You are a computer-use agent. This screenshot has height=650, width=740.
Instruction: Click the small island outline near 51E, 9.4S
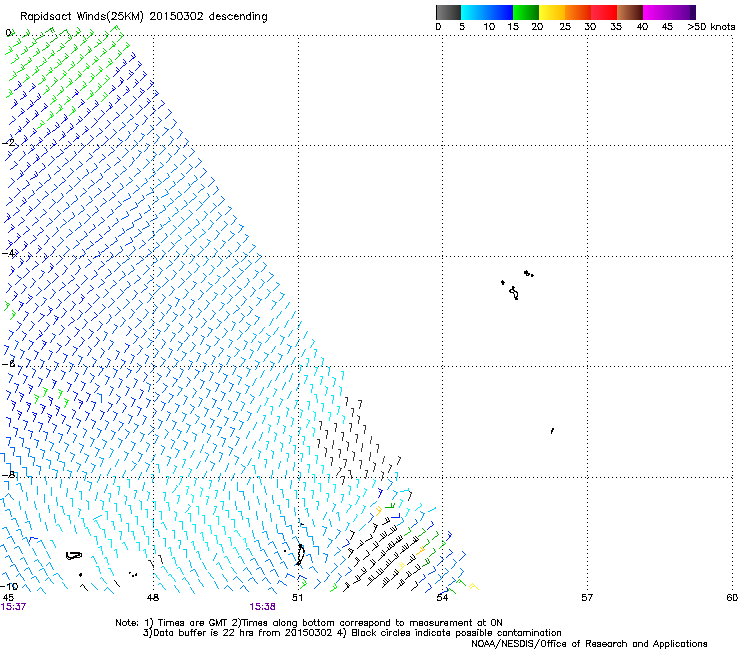coord(300,554)
